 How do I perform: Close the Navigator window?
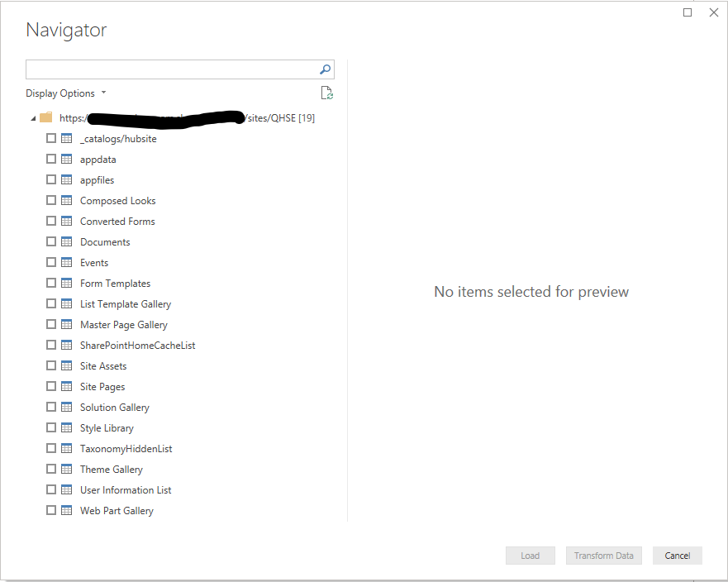point(714,12)
